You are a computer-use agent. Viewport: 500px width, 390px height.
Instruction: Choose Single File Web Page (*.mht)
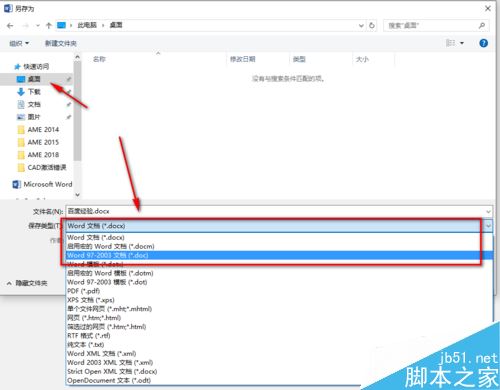[x=279, y=309]
